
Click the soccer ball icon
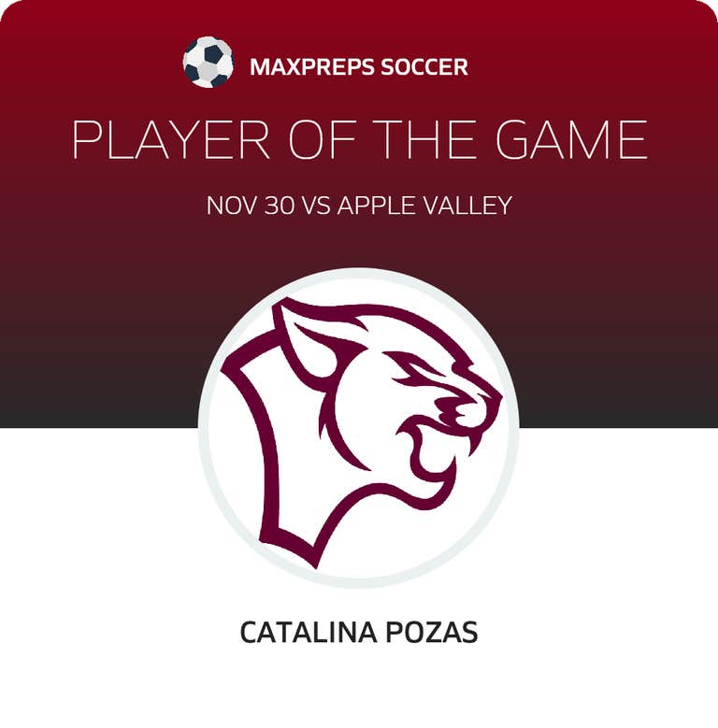208,63
